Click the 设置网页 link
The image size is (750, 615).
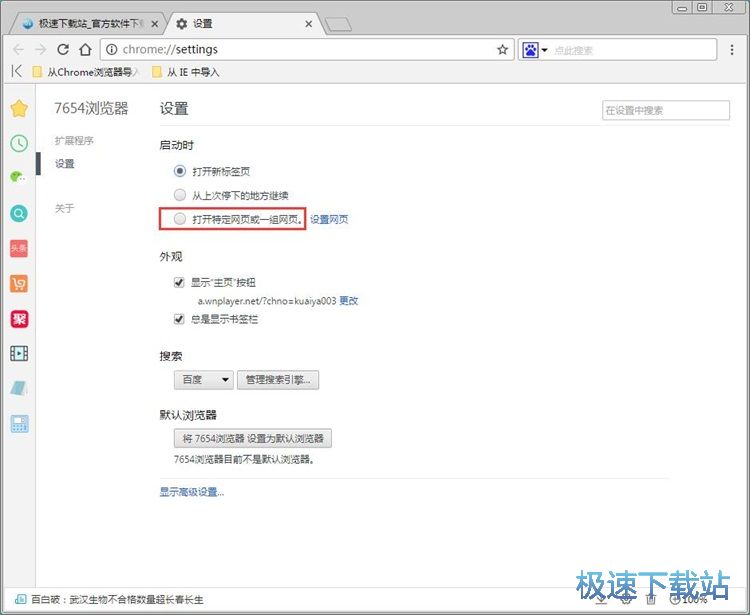tap(329, 220)
